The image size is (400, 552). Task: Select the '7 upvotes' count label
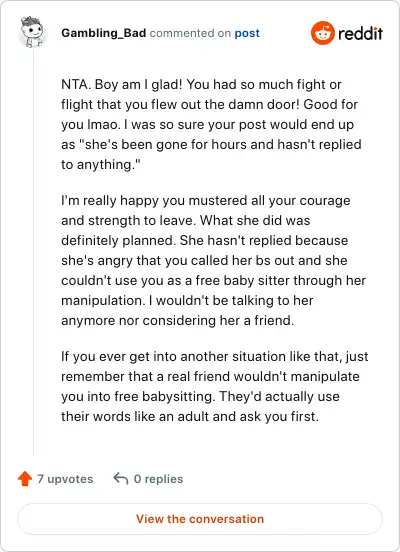coord(65,479)
